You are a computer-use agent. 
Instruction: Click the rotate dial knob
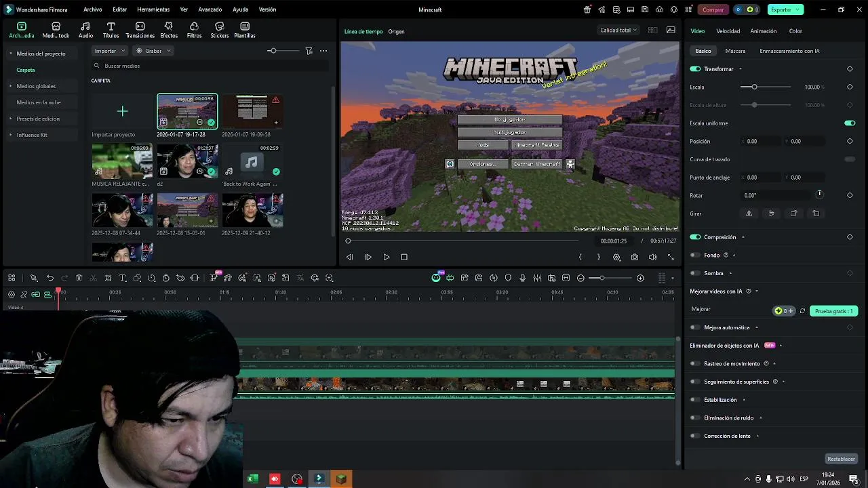[819, 195]
